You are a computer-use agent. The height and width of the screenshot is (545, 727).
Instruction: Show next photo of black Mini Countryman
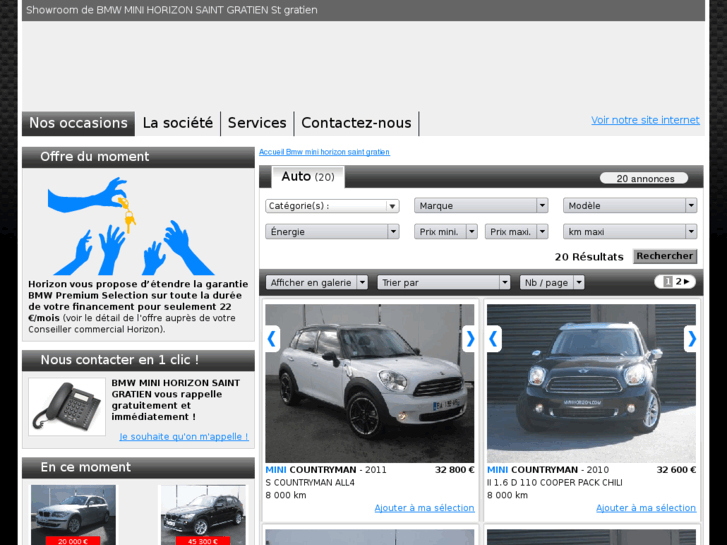pyautogui.click(x=690, y=339)
